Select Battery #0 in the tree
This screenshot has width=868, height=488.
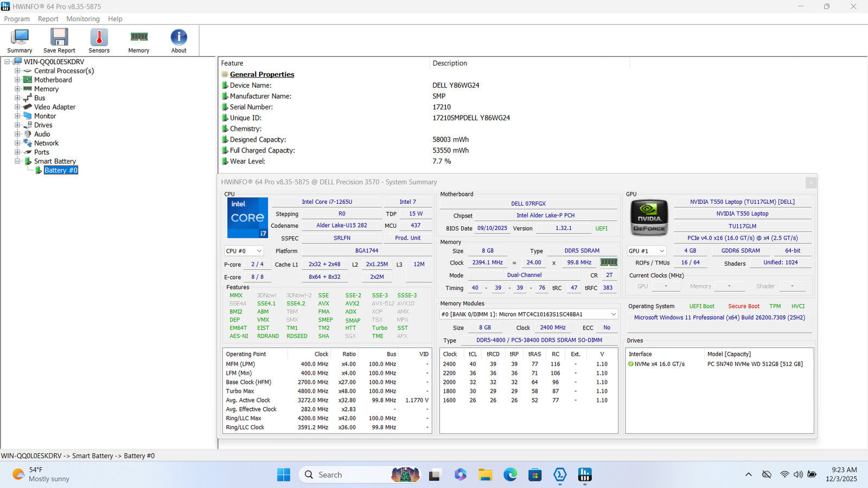(61, 170)
